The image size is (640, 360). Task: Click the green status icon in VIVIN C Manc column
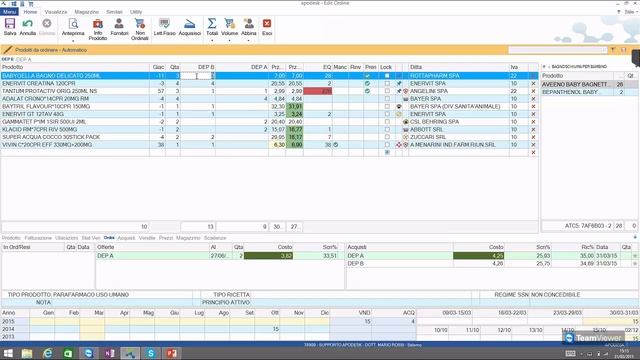336,145
